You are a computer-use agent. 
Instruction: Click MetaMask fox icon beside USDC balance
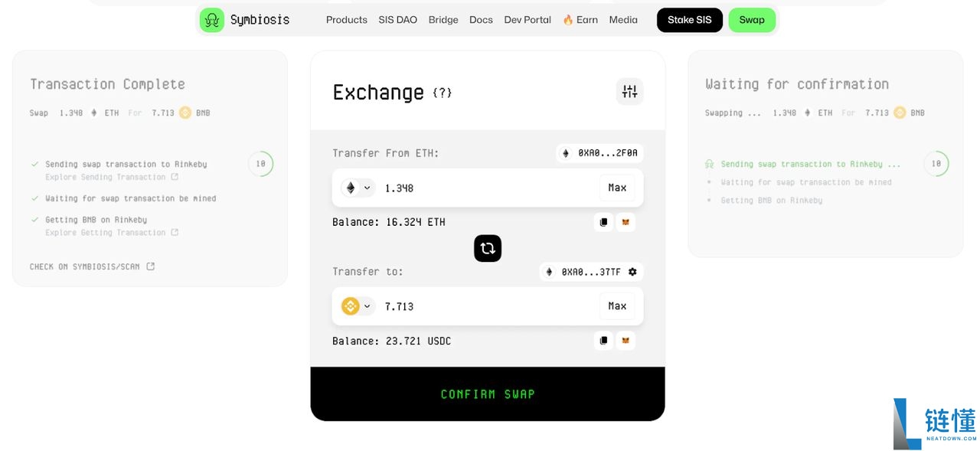point(626,341)
